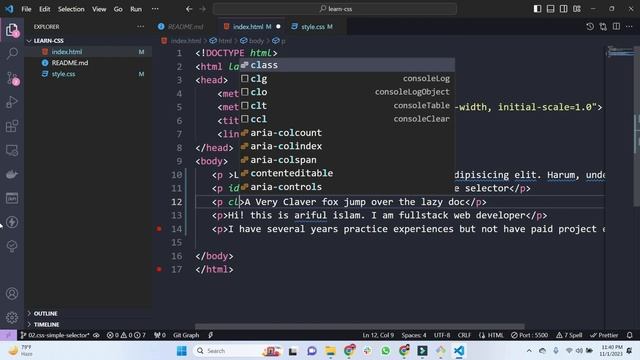Image resolution: width=640 pixels, height=360 pixels.
Task: Open errors and warnings status item
Action: [126, 335]
